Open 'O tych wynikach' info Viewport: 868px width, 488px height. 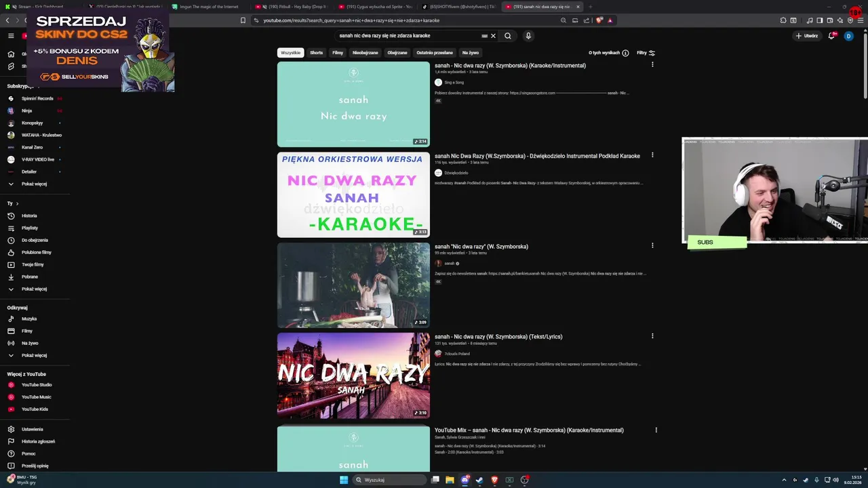pos(608,53)
